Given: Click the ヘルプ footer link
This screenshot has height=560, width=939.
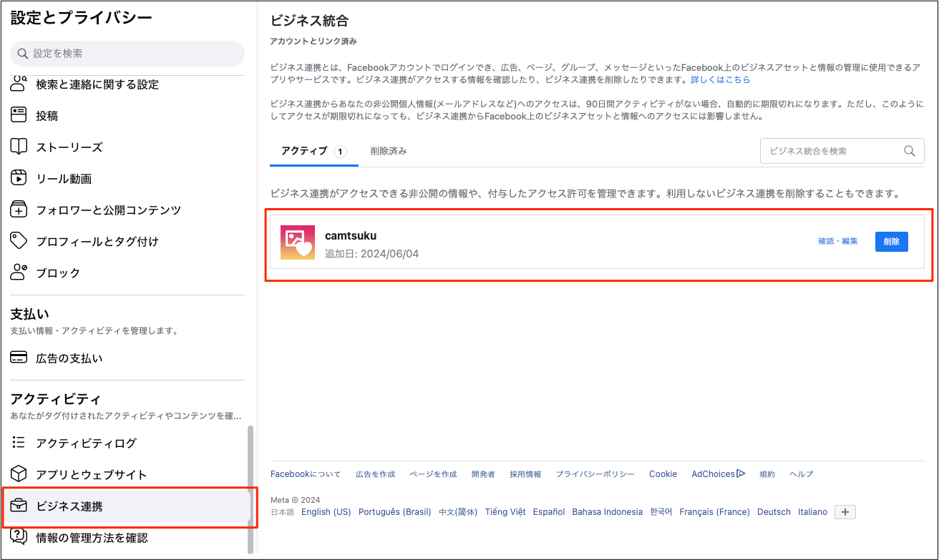Looking at the screenshot, I should pyautogui.click(x=801, y=474).
